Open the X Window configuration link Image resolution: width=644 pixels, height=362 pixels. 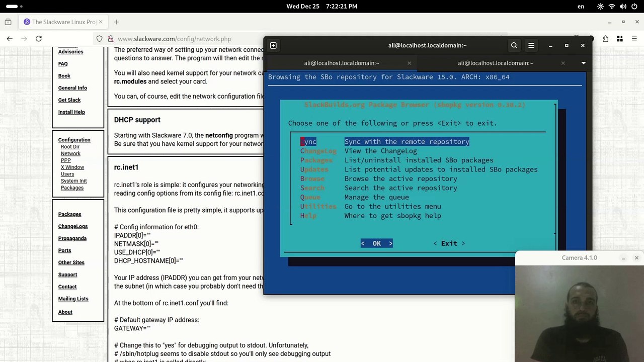[x=72, y=167]
